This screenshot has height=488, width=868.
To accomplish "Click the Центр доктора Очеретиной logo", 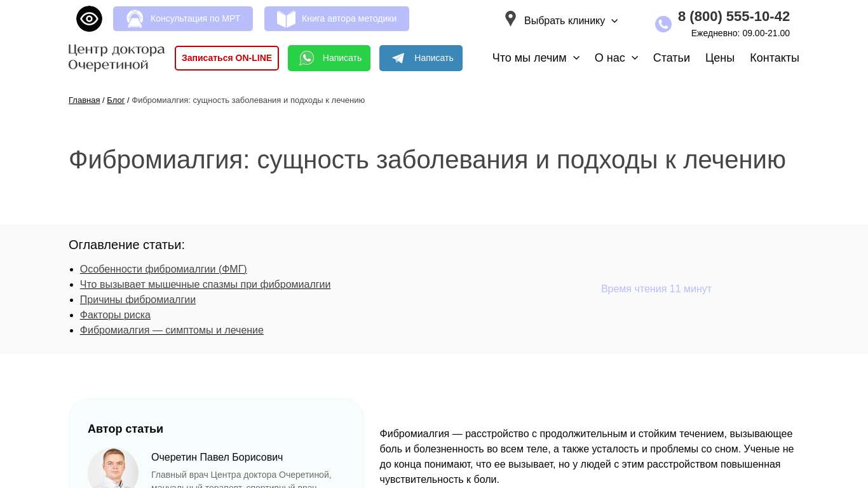I will tap(116, 57).
